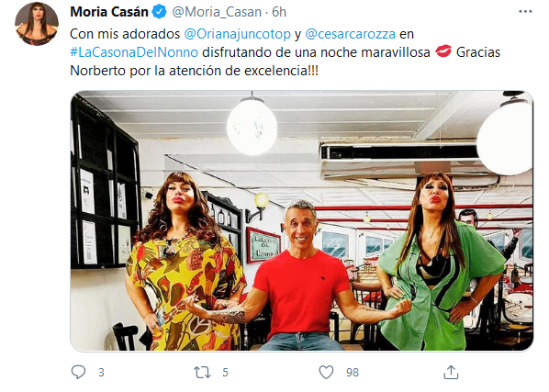Retweet this post using the retweet icon
This screenshot has height=392, width=549.
pos(202,372)
